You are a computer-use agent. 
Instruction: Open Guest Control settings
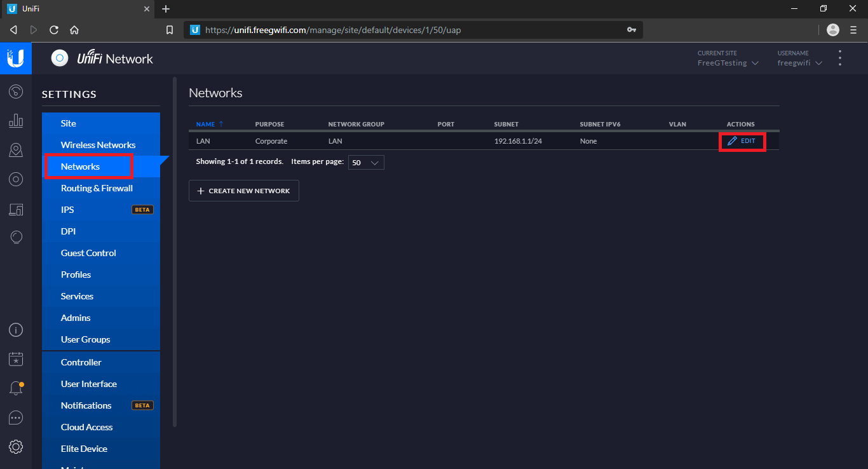pos(101,253)
